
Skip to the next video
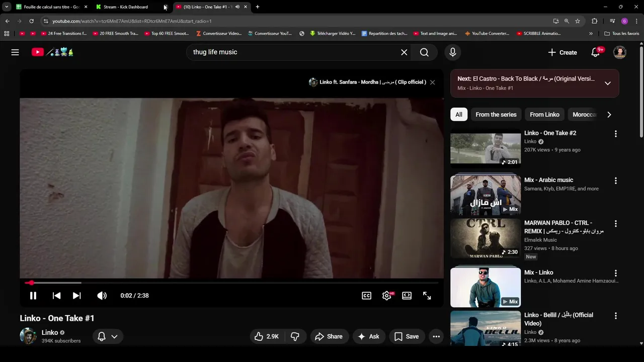click(76, 296)
